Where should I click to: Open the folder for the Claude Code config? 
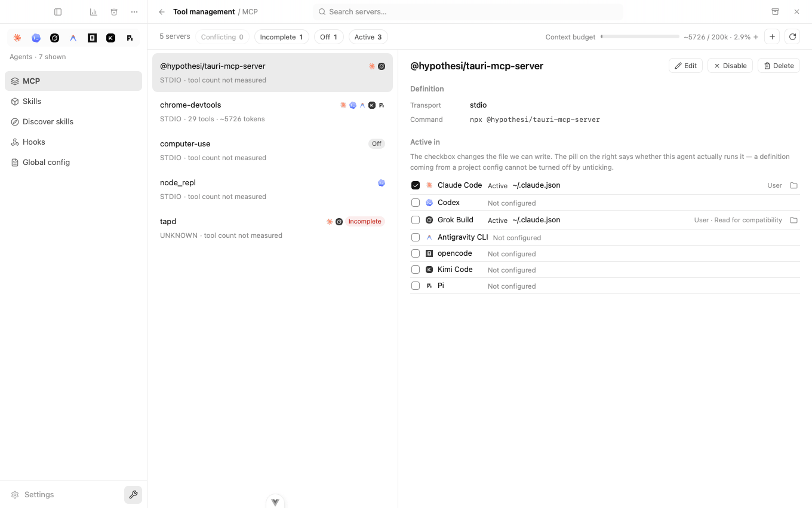pyautogui.click(x=793, y=186)
